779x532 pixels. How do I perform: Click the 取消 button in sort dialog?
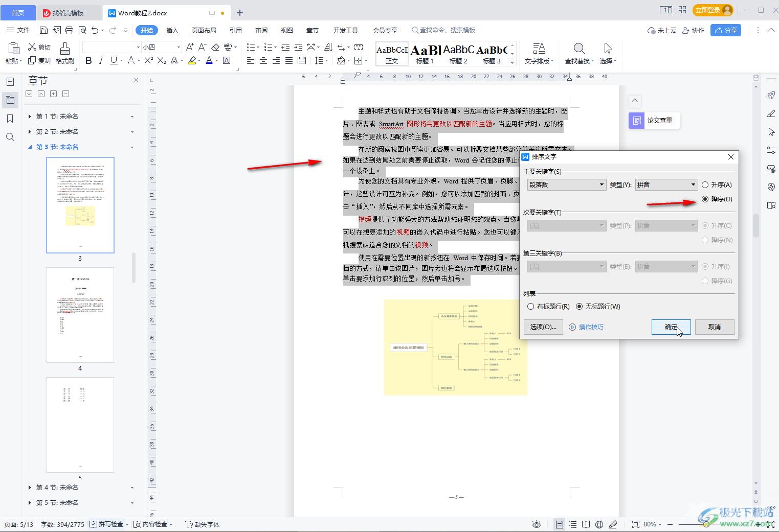(715, 327)
